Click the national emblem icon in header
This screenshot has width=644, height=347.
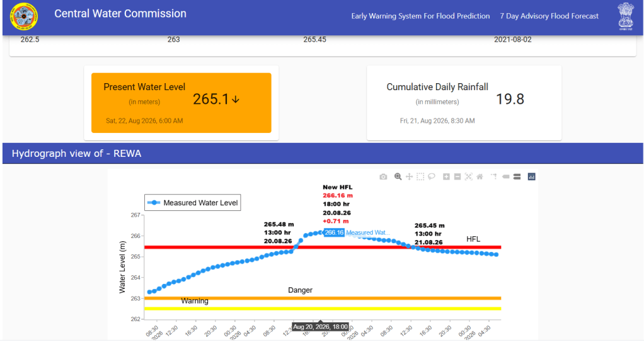pyautogui.click(x=626, y=16)
